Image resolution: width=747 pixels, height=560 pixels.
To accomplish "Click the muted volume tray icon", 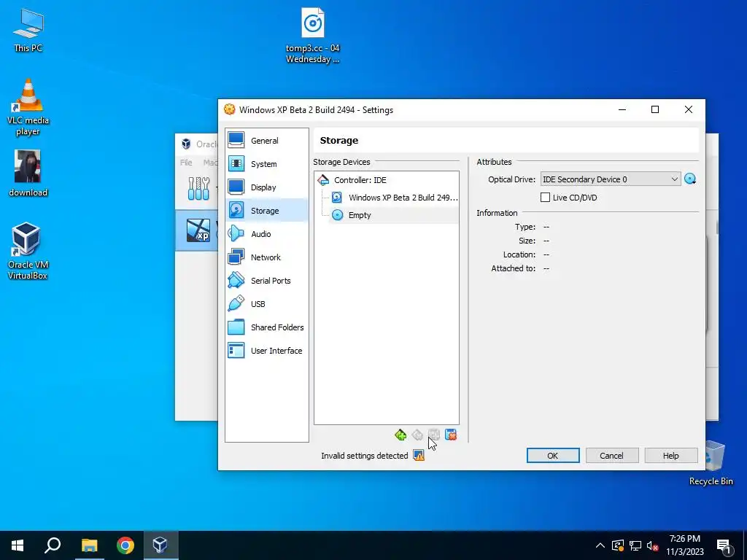I will 653,545.
